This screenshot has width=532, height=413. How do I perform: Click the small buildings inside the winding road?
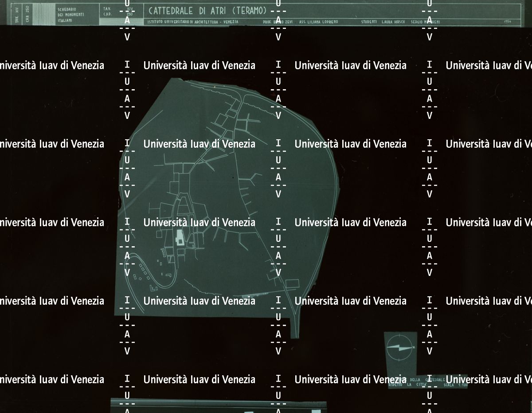pyautogui.click(x=143, y=271)
